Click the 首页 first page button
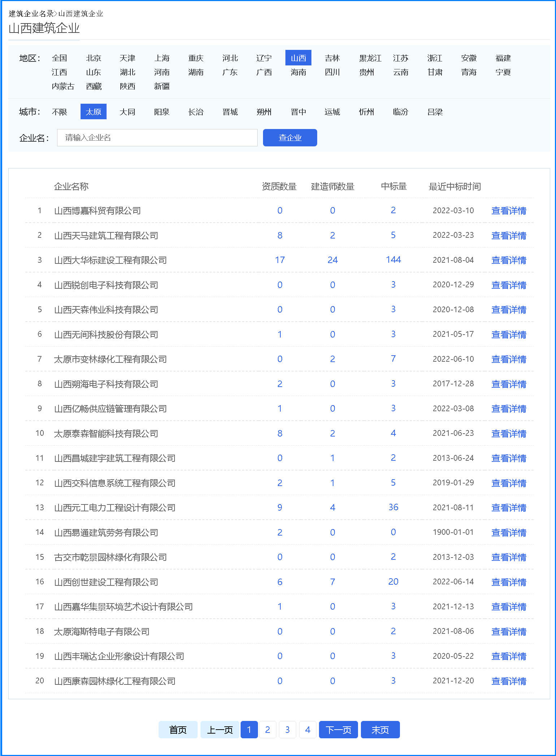This screenshot has height=756, width=556. point(178,730)
